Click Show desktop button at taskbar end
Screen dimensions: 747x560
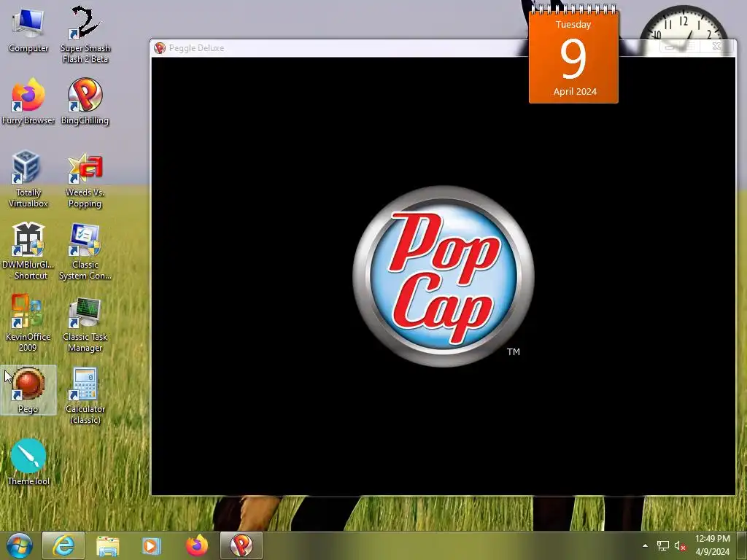(742, 545)
